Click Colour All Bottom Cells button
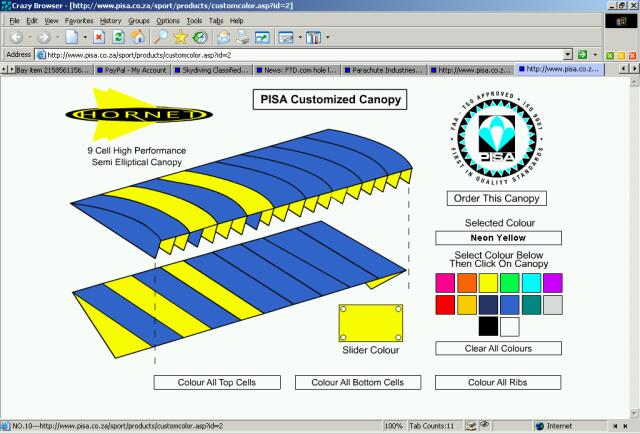Image resolution: width=640 pixels, height=434 pixels. [358, 383]
